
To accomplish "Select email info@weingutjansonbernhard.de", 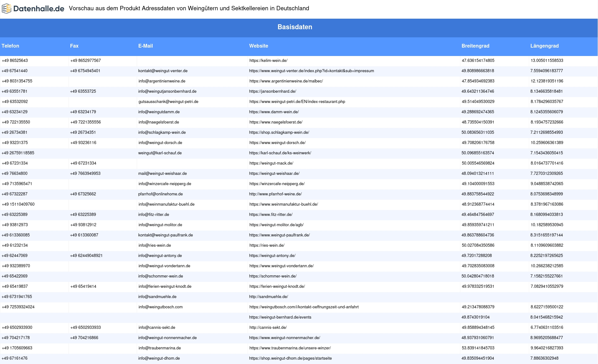I will click(x=167, y=91).
